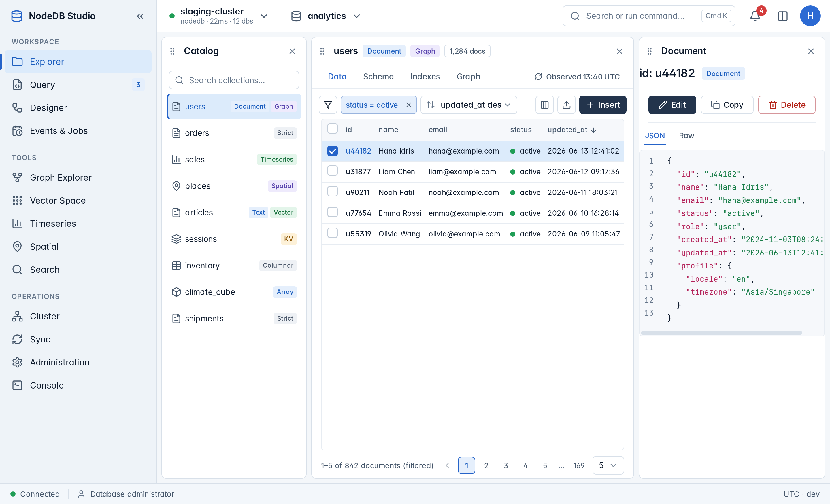The width and height of the screenshot is (830, 504).
Task: Open Graph Explorer tool
Action: click(x=78, y=177)
